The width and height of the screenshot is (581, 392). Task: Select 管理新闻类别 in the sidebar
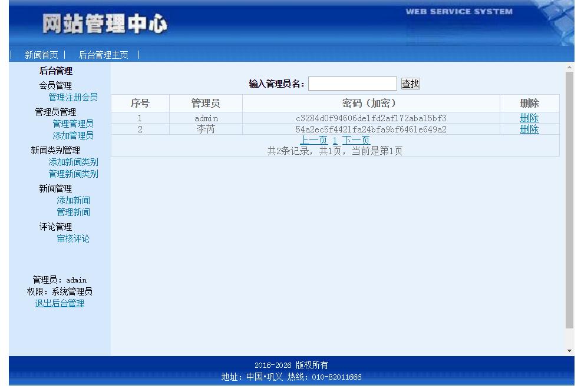pos(72,174)
